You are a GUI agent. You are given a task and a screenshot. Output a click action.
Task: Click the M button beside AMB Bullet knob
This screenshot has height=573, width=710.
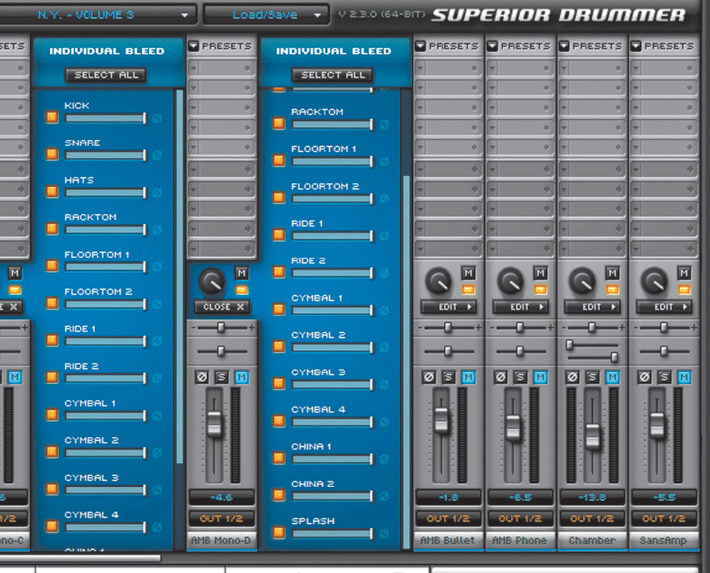(468, 273)
